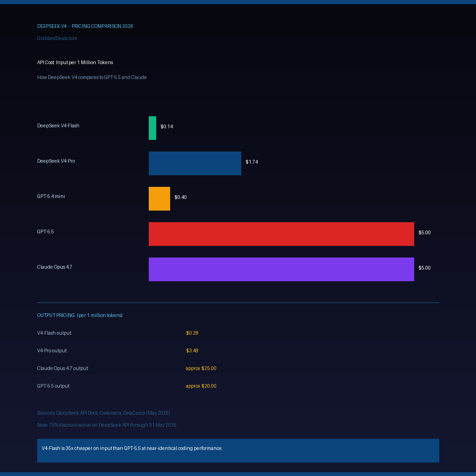This screenshot has height=476, width=476.
Task: Click the DeepSeek V4-Flash row label
Action: point(58,126)
